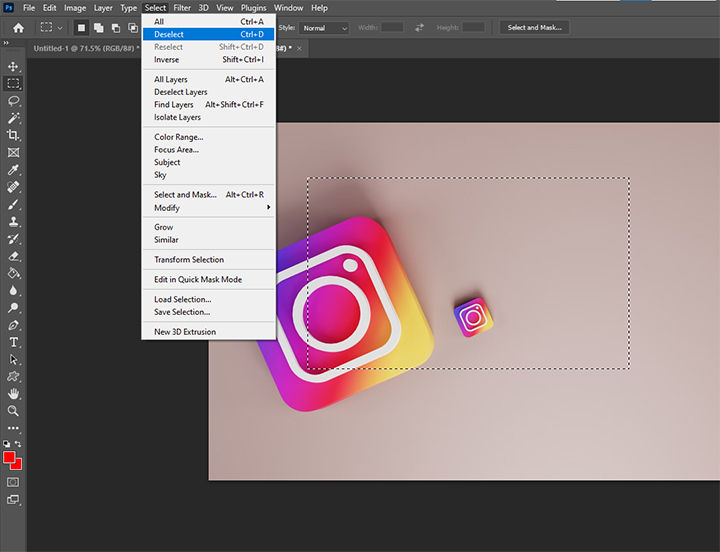Click the Width input field

point(392,28)
